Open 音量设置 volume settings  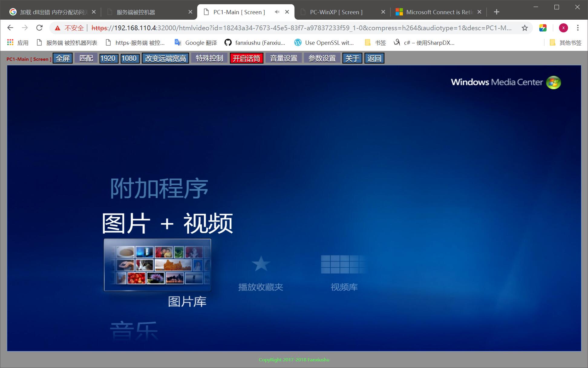coord(283,58)
